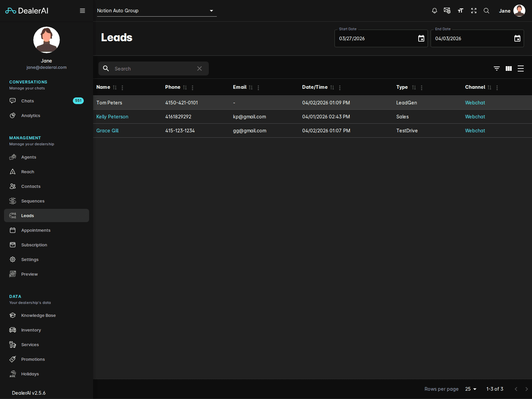Toggle sorting on the Name column

115,87
